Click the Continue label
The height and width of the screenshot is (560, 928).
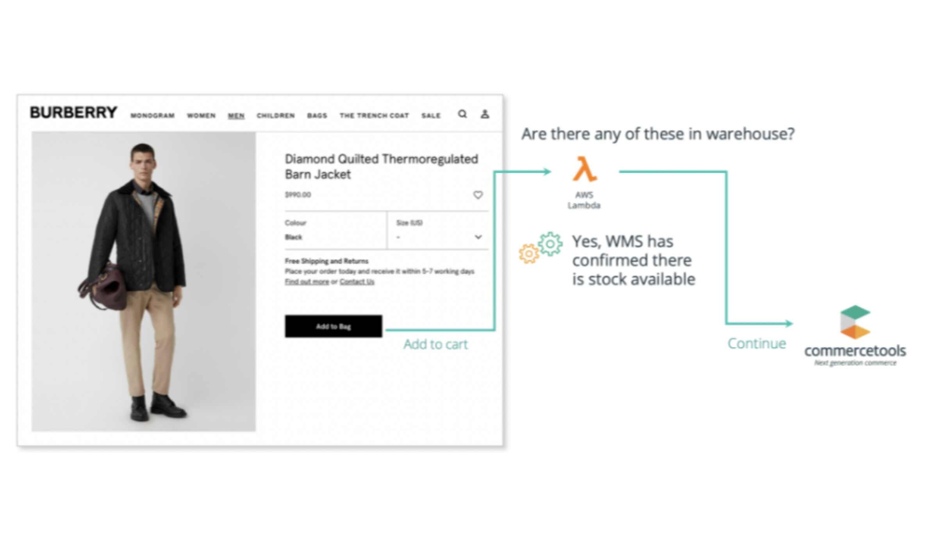tap(757, 343)
